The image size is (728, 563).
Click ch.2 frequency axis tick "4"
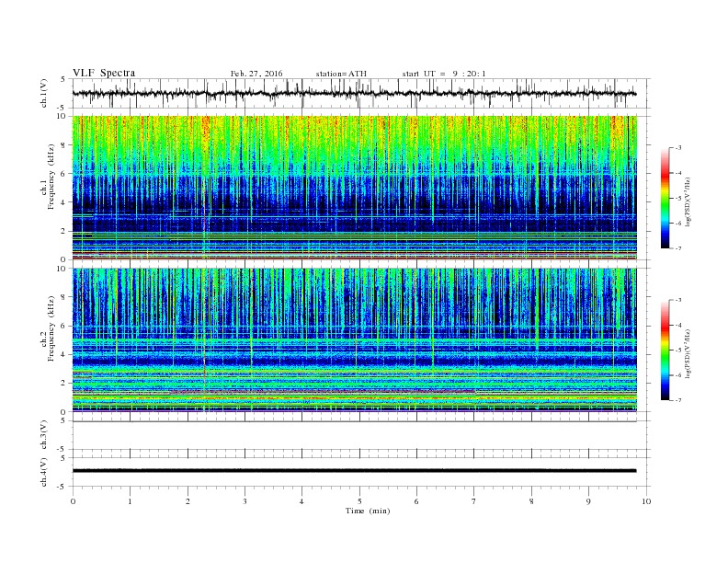[63, 354]
